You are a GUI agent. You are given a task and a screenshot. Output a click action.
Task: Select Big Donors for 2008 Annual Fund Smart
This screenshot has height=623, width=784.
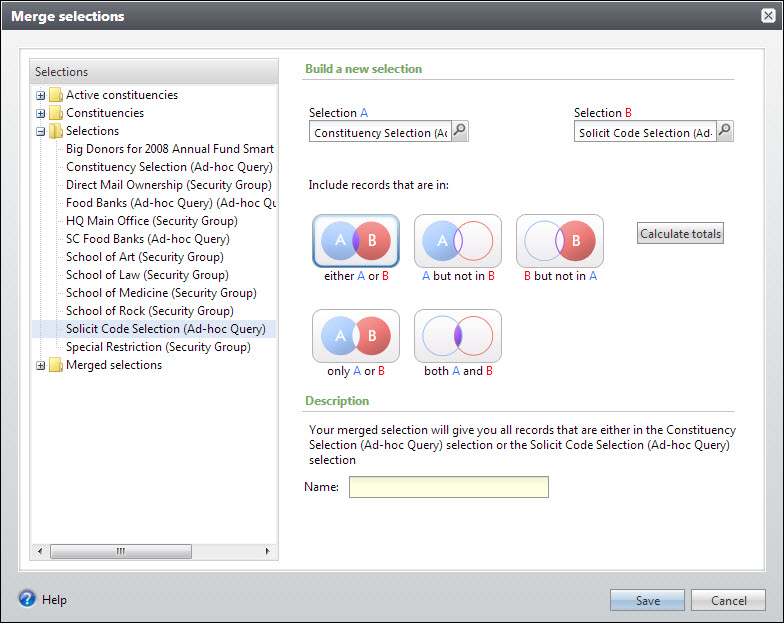[170, 149]
